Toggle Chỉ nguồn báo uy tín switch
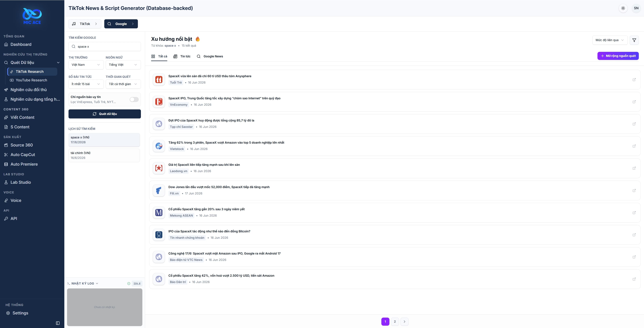The image size is (644, 328). [x=134, y=99]
